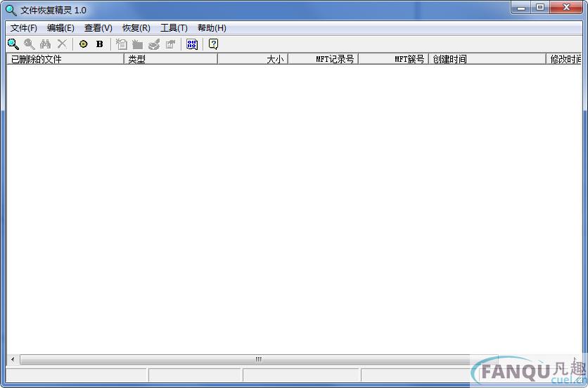The width and height of the screenshot is (588, 388).
Task: Sort by MFT簇号 column header
Action: (x=394, y=59)
